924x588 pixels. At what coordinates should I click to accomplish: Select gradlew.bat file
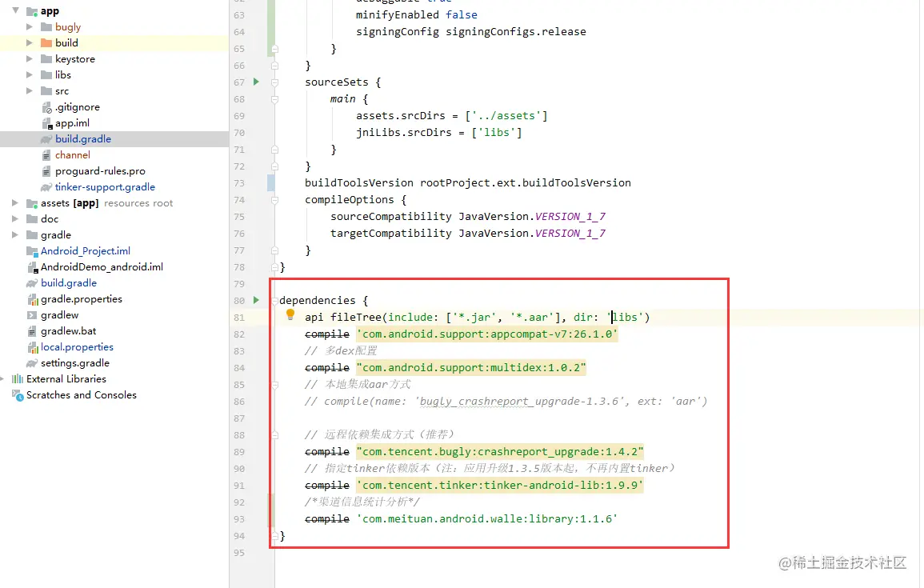coord(68,331)
